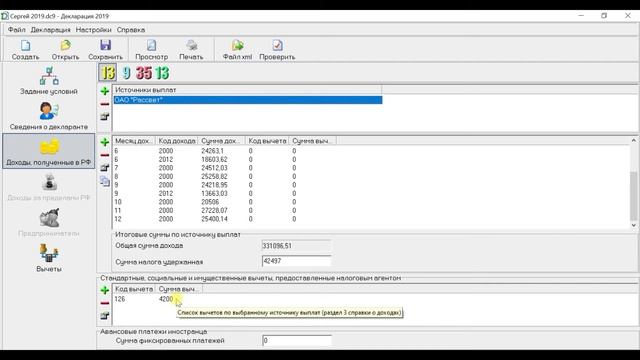Edit the selected income row
Screen dimensions: 640x360
pyautogui.click(x=105, y=167)
